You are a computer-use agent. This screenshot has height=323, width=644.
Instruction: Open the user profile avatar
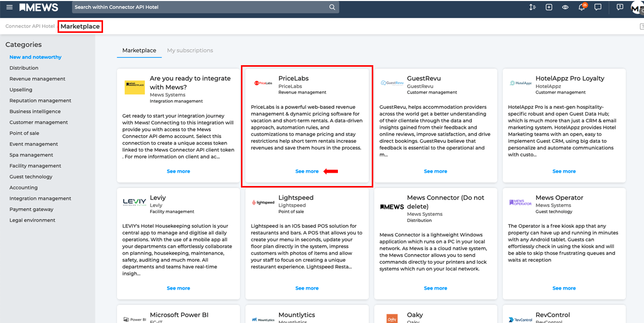coord(637,8)
